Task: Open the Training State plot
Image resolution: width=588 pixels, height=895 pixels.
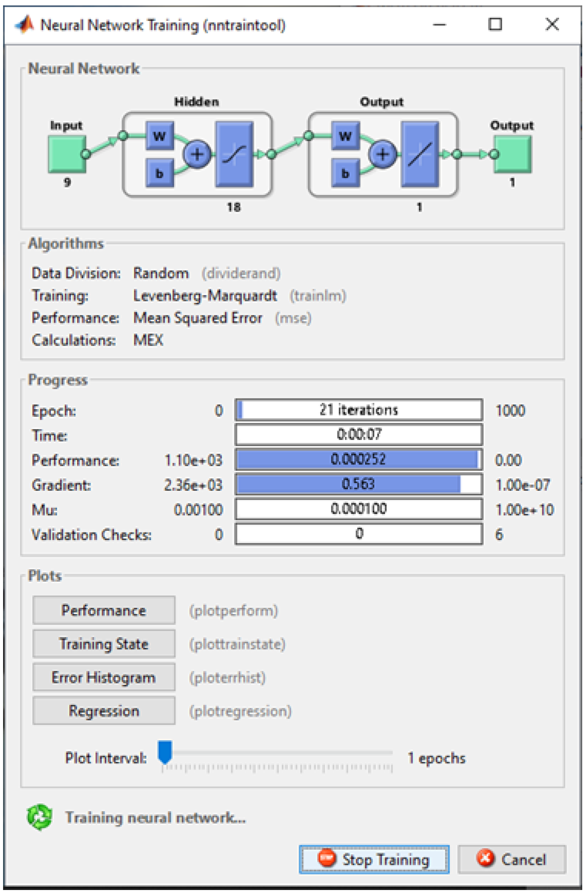Action: coord(104,644)
